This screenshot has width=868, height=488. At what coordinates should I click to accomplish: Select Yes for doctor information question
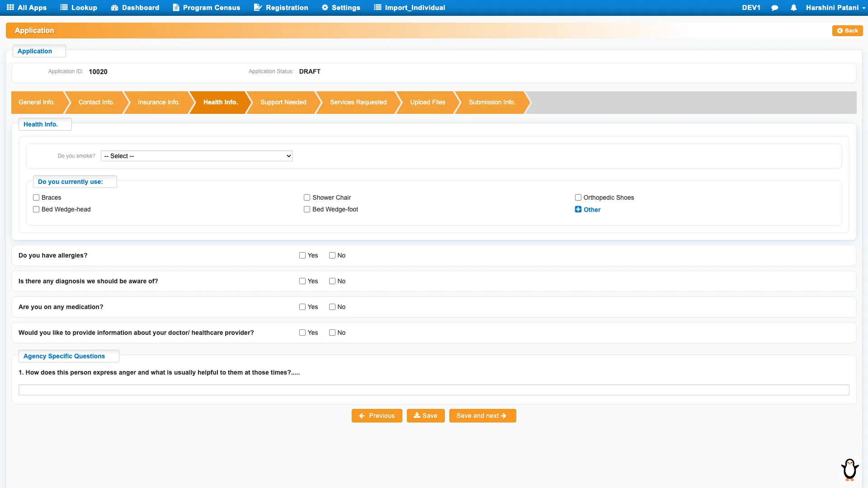(302, 333)
